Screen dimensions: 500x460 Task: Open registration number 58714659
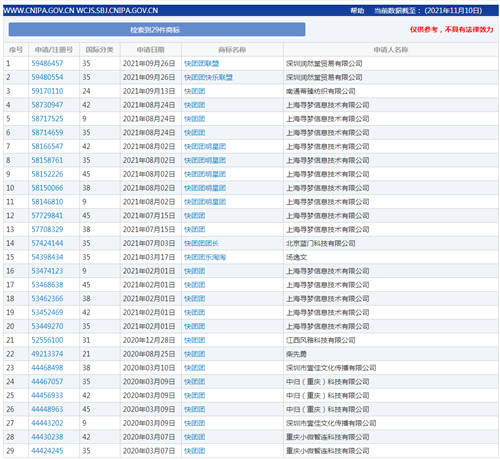point(47,133)
